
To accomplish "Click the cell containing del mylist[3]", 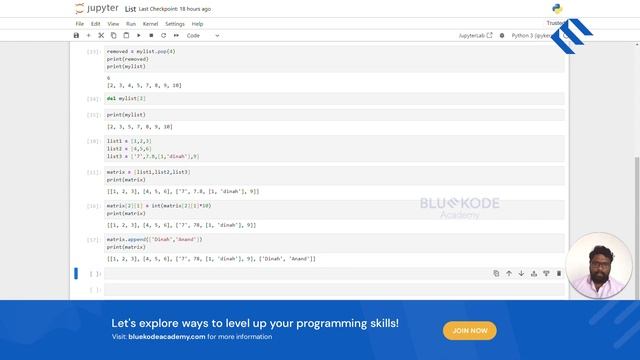I will pos(334,98).
